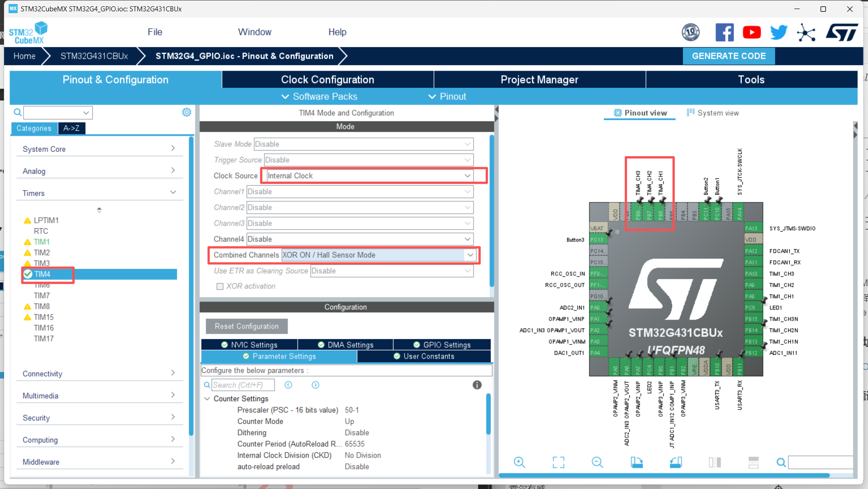Open the DMA Settings tab
868x489 pixels.
[x=346, y=345]
